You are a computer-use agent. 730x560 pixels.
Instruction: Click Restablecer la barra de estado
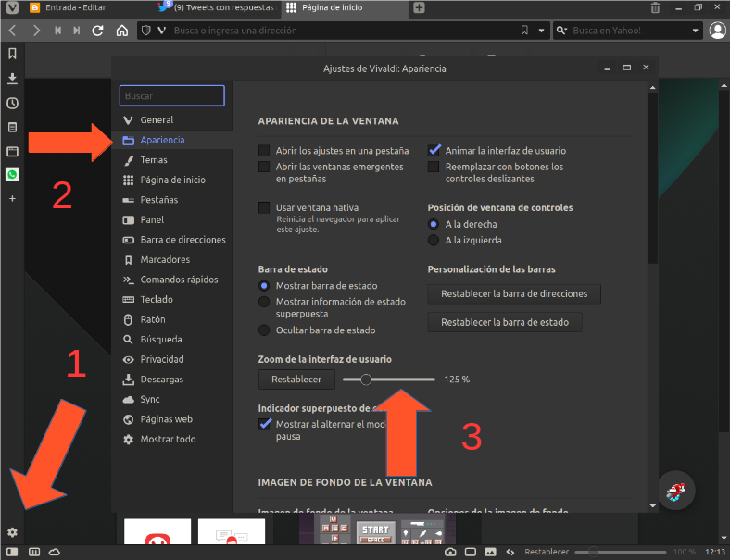click(x=505, y=322)
